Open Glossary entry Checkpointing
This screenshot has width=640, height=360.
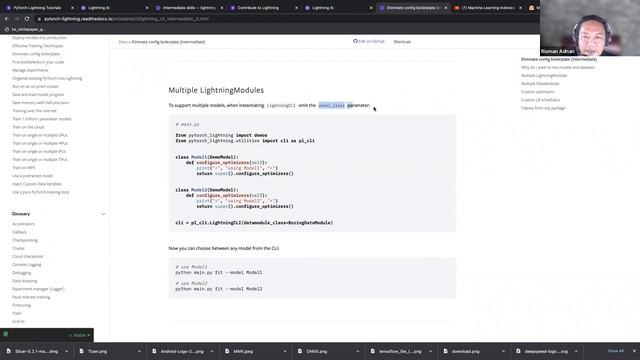tap(25, 240)
